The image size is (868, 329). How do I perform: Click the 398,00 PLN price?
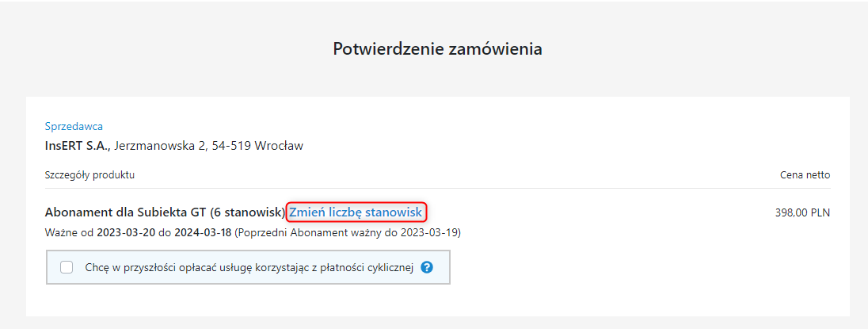pos(803,212)
